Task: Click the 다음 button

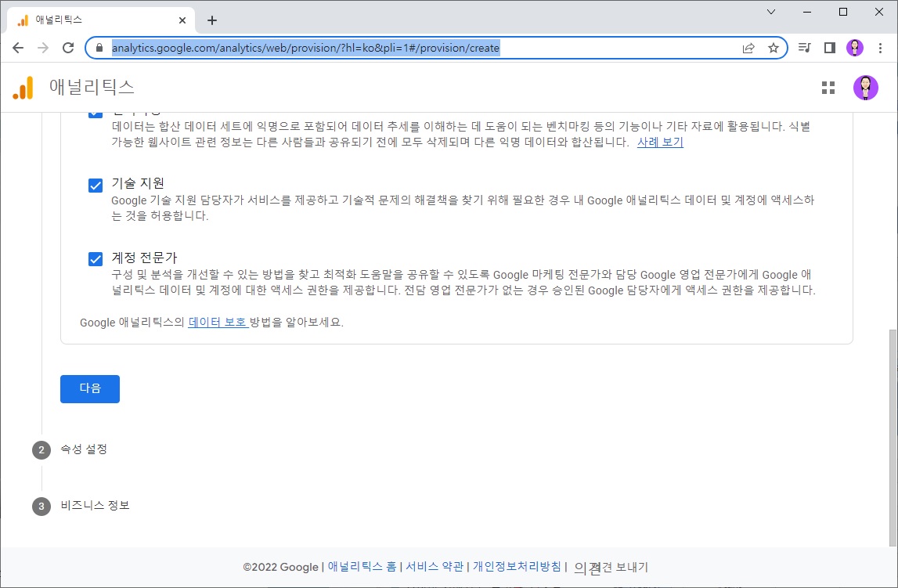Action: pyautogui.click(x=90, y=389)
